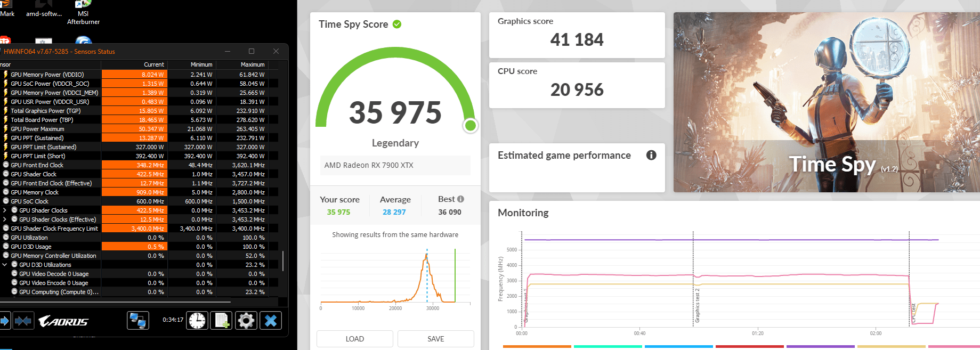The image size is (980, 350).
Task: Select the GPU Shader Clock Frequency Limit row
Action: 54,229
